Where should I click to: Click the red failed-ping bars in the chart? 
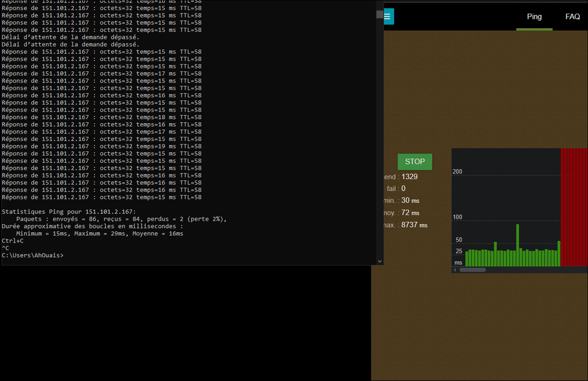574,206
